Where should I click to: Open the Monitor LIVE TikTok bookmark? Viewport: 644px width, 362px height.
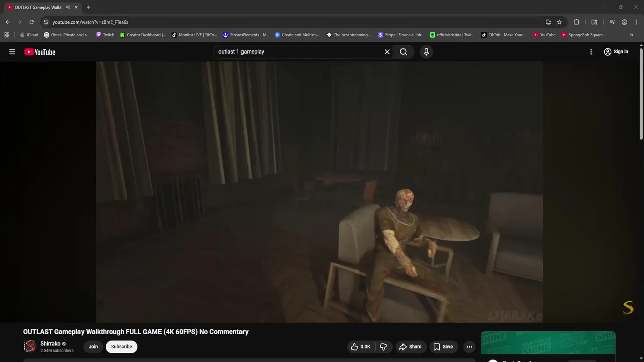194,35
